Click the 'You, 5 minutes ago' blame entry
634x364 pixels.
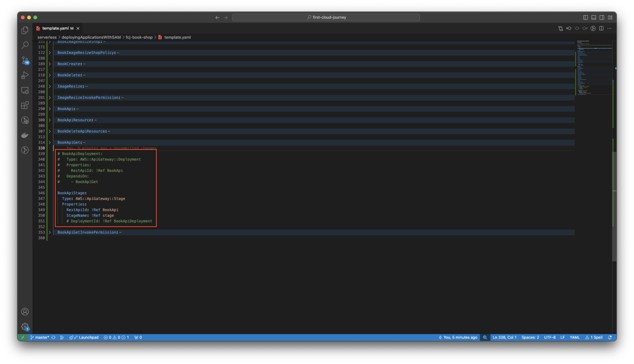click(458, 337)
